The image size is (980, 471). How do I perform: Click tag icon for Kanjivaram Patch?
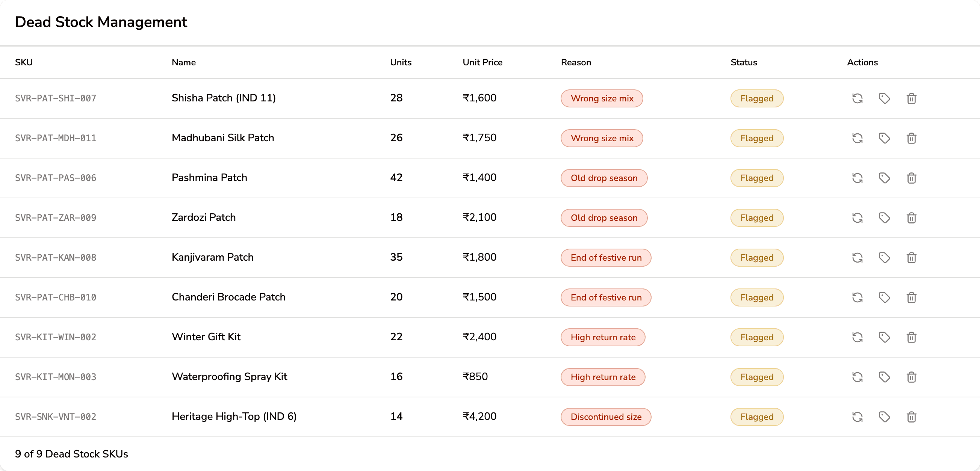pos(884,258)
